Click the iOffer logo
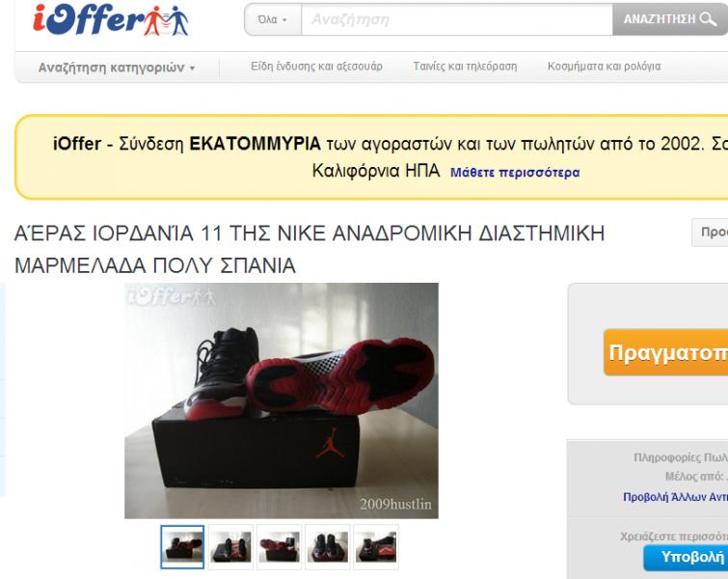 111,20
